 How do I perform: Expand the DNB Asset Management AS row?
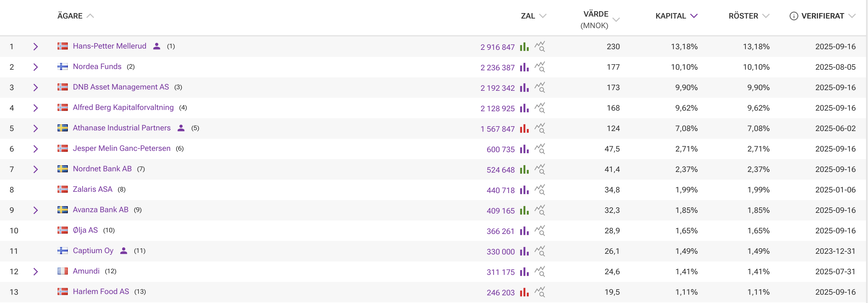[36, 88]
